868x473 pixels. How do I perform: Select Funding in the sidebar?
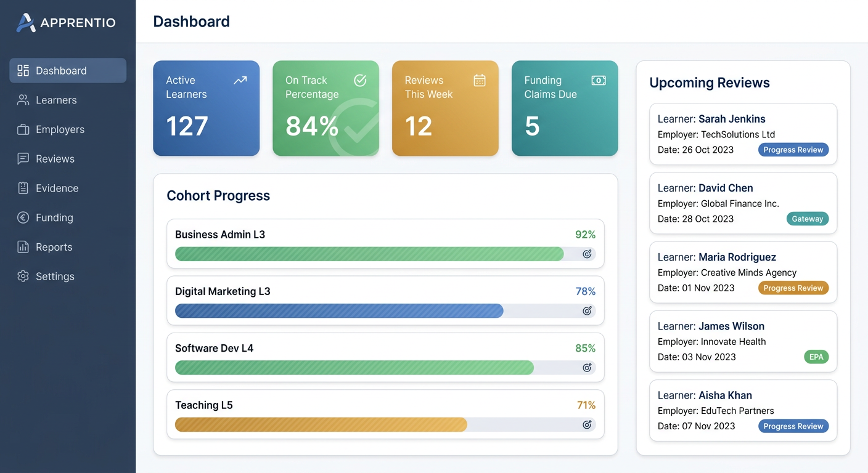pos(68,217)
